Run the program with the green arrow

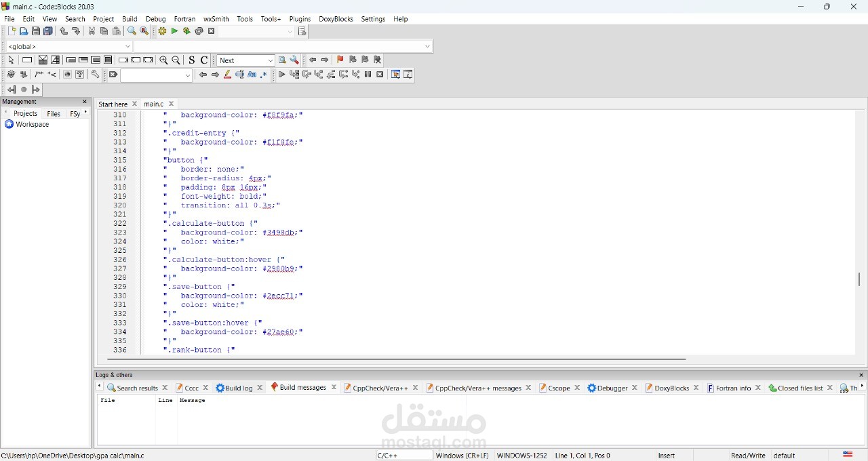[174, 31]
